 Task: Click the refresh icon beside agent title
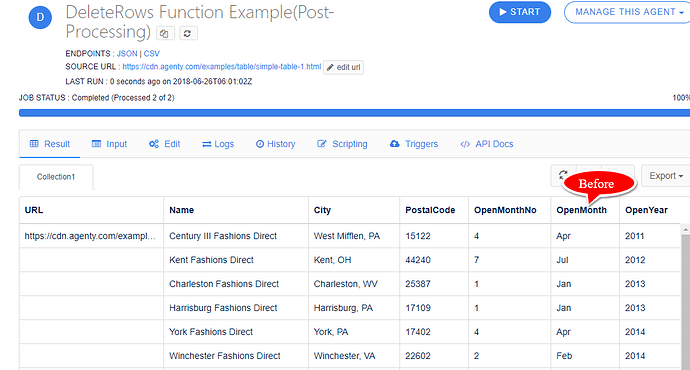click(x=187, y=33)
